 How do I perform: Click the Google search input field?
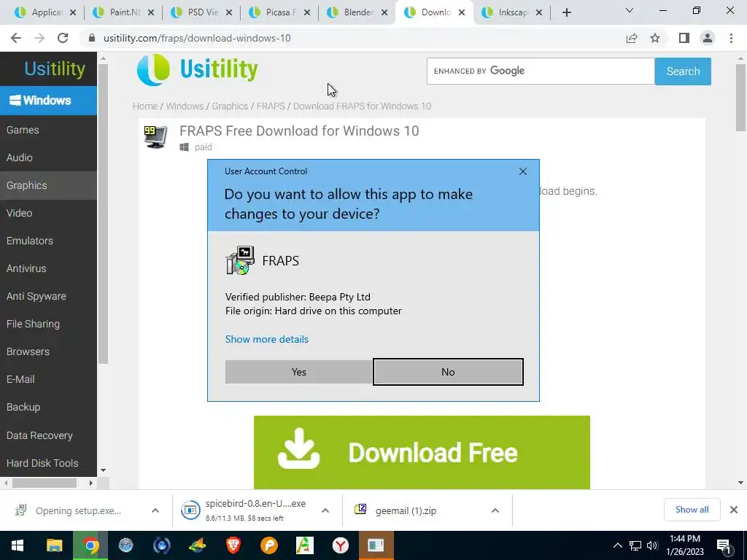point(541,71)
